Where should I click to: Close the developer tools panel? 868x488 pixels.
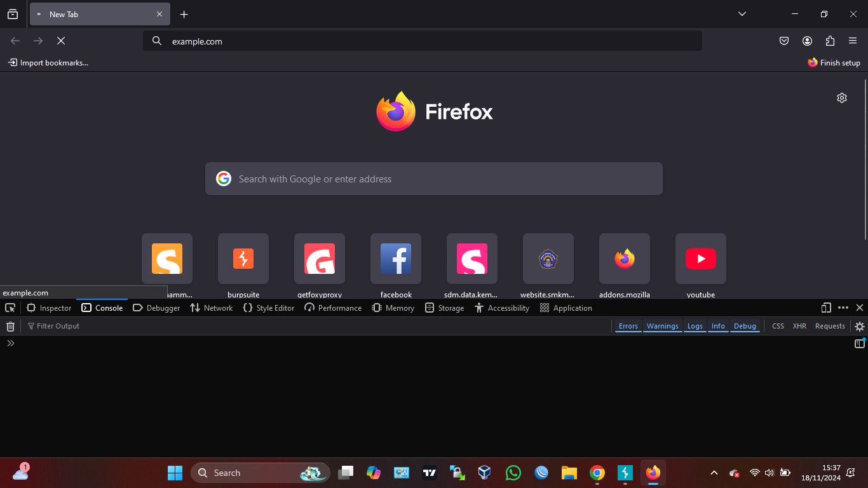(x=860, y=308)
